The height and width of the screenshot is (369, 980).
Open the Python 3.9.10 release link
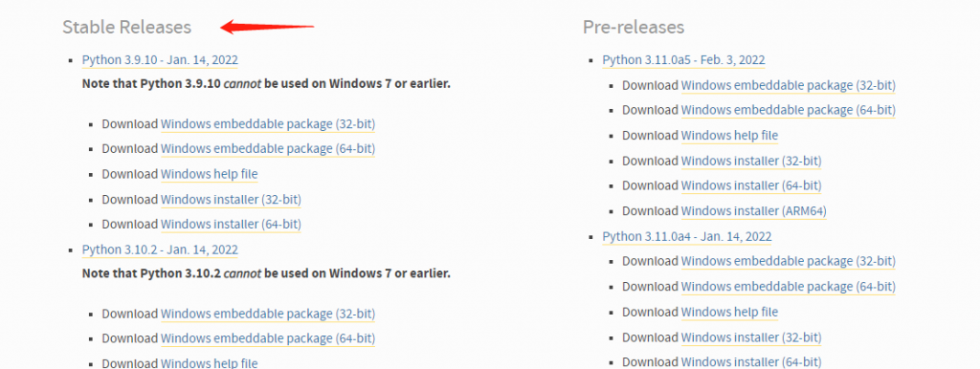pyautogui.click(x=160, y=60)
